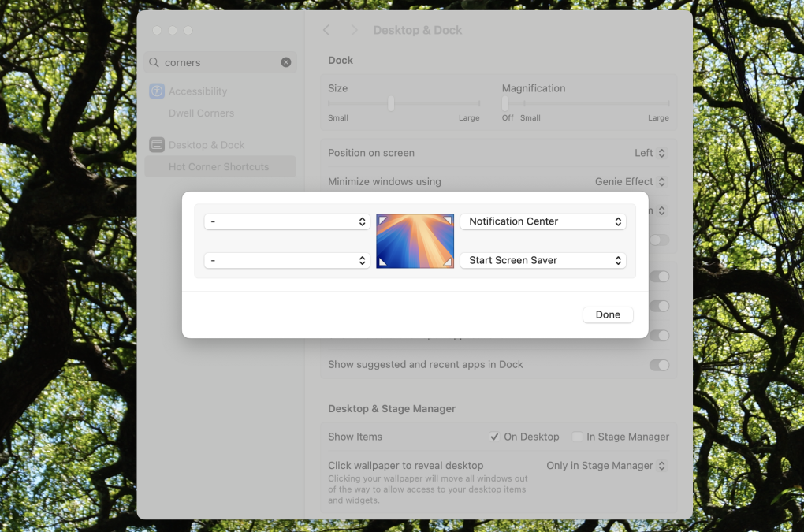The height and width of the screenshot is (532, 804).
Task: Open the bottom-left hot corner dropdown
Action: (x=287, y=260)
